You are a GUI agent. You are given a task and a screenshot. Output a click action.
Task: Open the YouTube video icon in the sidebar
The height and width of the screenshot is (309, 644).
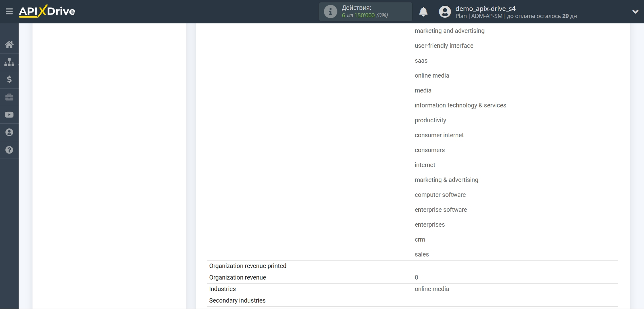tap(9, 115)
